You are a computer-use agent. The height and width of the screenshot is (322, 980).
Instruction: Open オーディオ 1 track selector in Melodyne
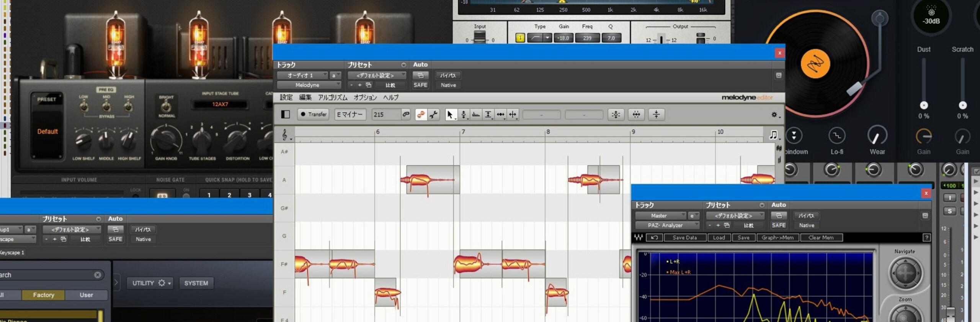(x=302, y=76)
